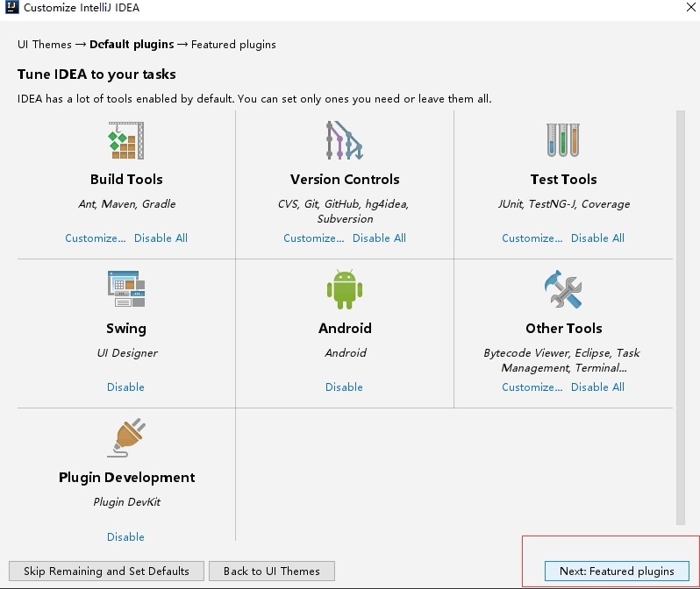Click the 'Build Tools' heading
The image size is (700, 589).
coord(126,180)
